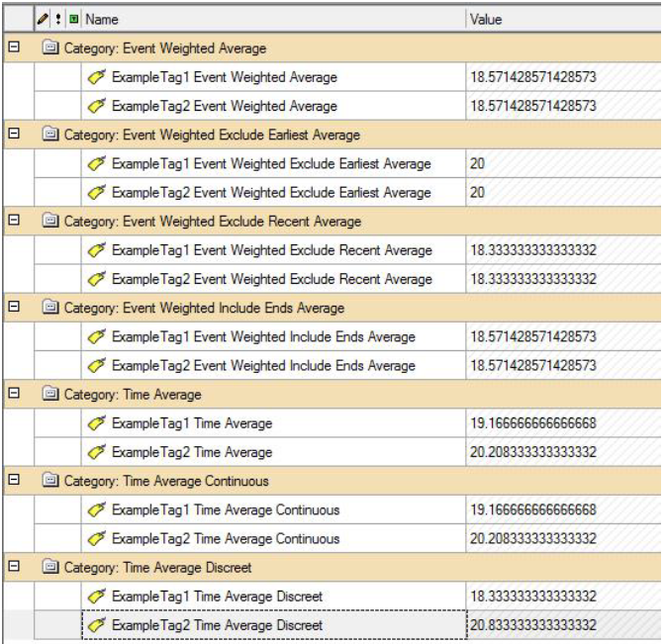Select 'ExampleTag2 Time Average' row name
This screenshot has width=667, height=644.
click(x=192, y=452)
